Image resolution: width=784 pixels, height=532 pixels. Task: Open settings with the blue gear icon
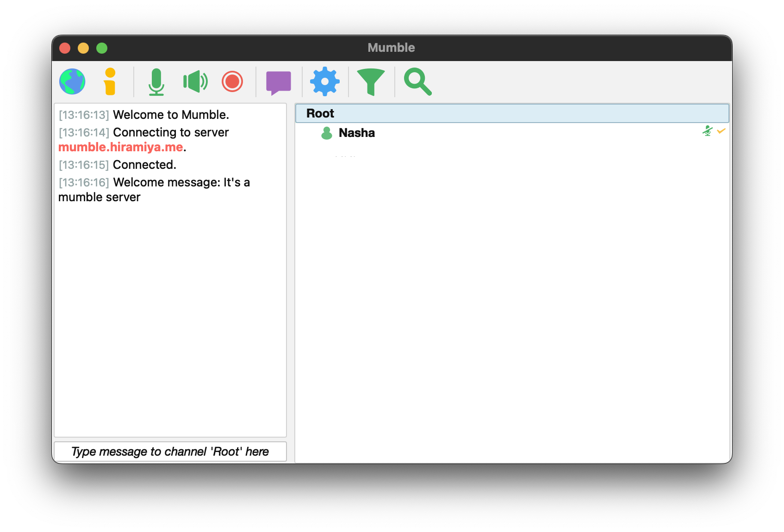(325, 81)
